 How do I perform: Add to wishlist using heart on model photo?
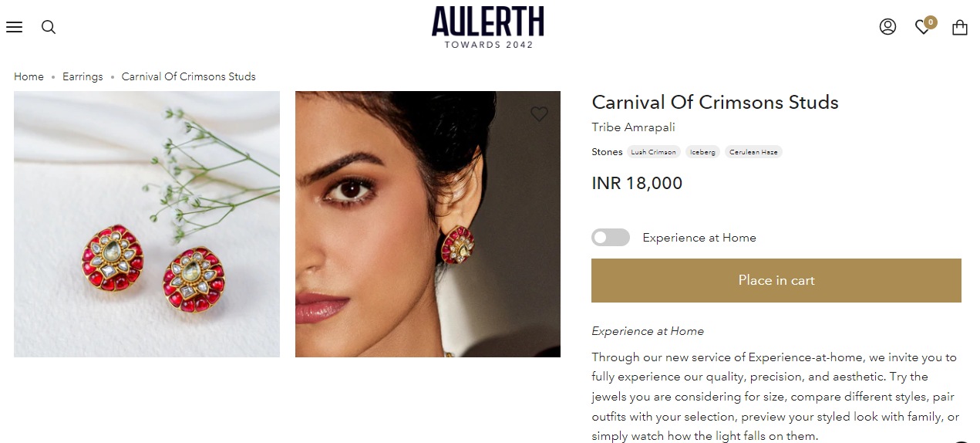[539, 114]
